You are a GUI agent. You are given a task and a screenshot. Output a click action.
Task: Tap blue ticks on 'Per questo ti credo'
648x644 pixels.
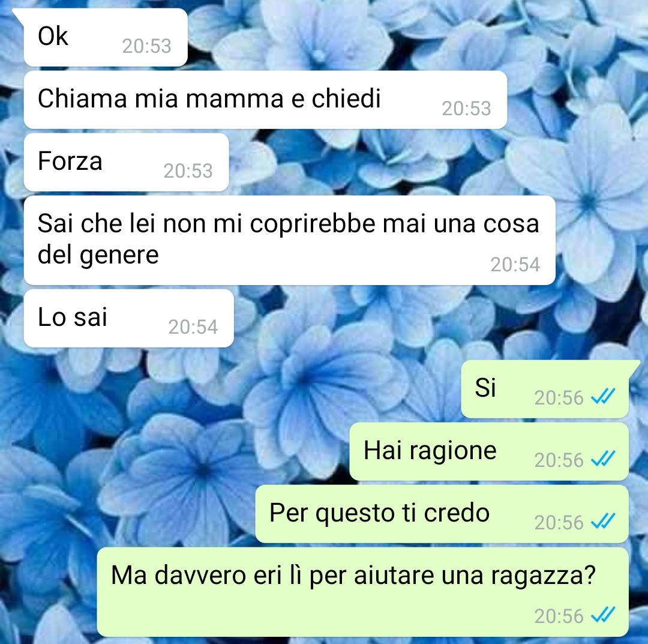pyautogui.click(x=604, y=522)
